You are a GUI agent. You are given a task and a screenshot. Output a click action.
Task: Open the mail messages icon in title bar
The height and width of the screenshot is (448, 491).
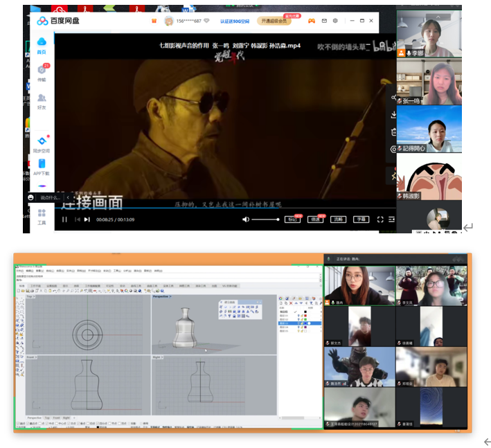[x=324, y=21]
